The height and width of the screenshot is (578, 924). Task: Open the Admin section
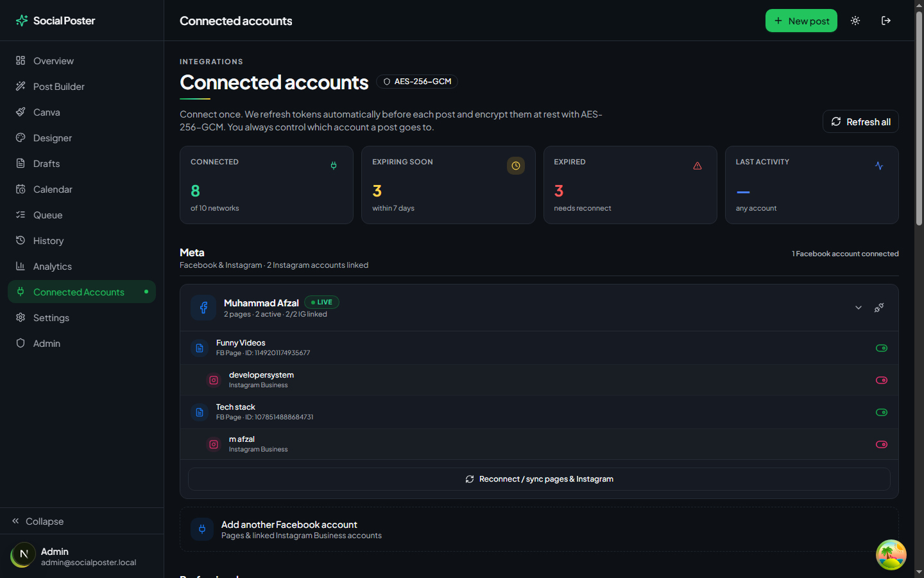pyautogui.click(x=81, y=344)
